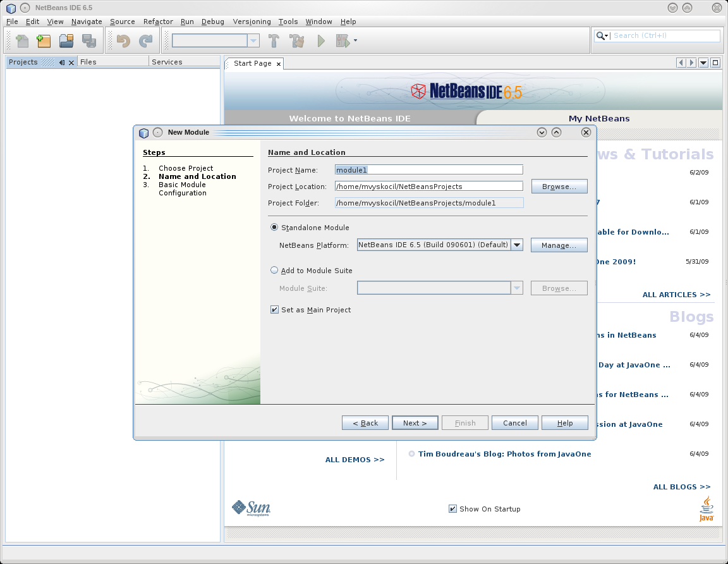Viewport: 728px width, 564px height.
Task: Click the Cancel button
Action: tap(515, 423)
